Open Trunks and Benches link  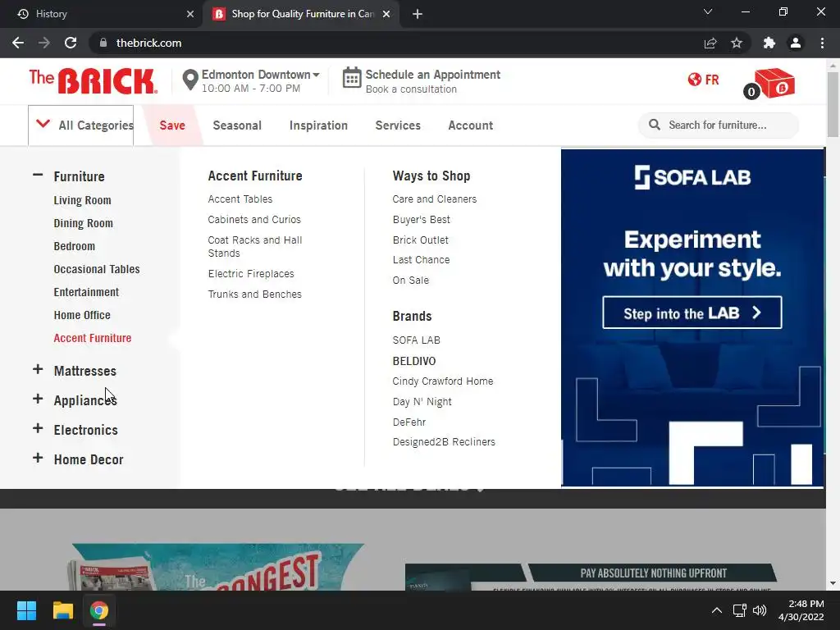tap(254, 294)
